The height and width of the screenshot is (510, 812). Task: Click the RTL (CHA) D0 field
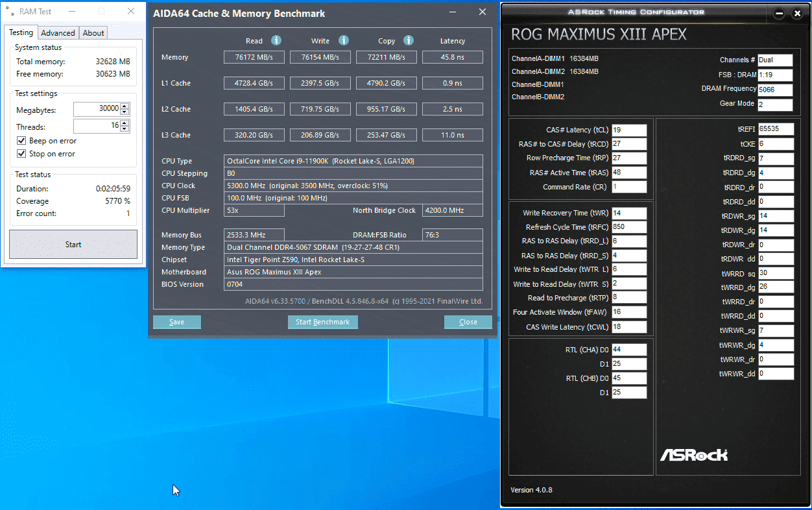click(629, 350)
